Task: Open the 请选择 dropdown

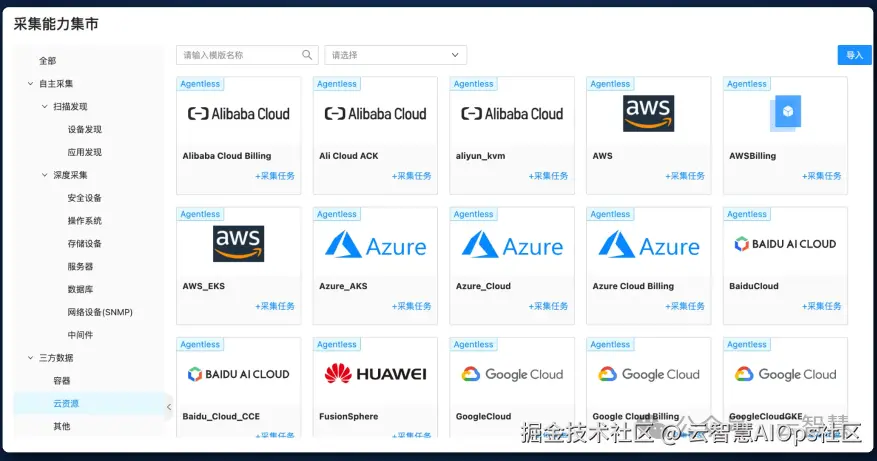Action: [x=395, y=55]
